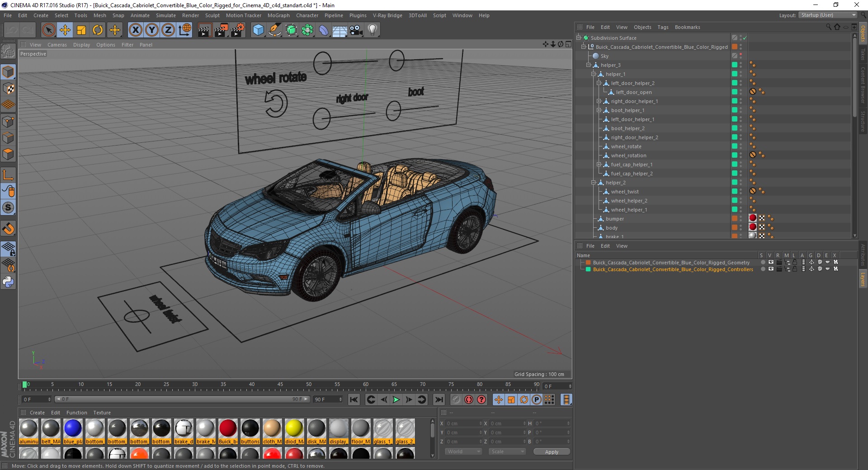Open Material Manager Texture menu
This screenshot has height=470, width=868.
click(102, 413)
